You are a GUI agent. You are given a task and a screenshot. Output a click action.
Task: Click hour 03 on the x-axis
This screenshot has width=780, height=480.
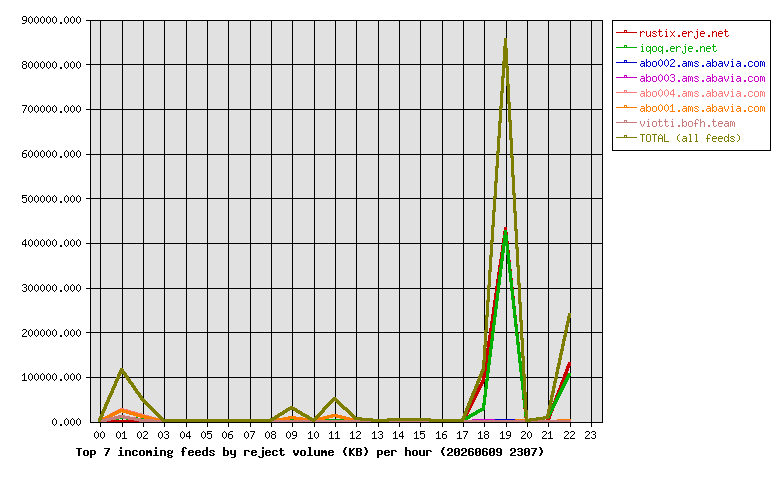click(164, 435)
